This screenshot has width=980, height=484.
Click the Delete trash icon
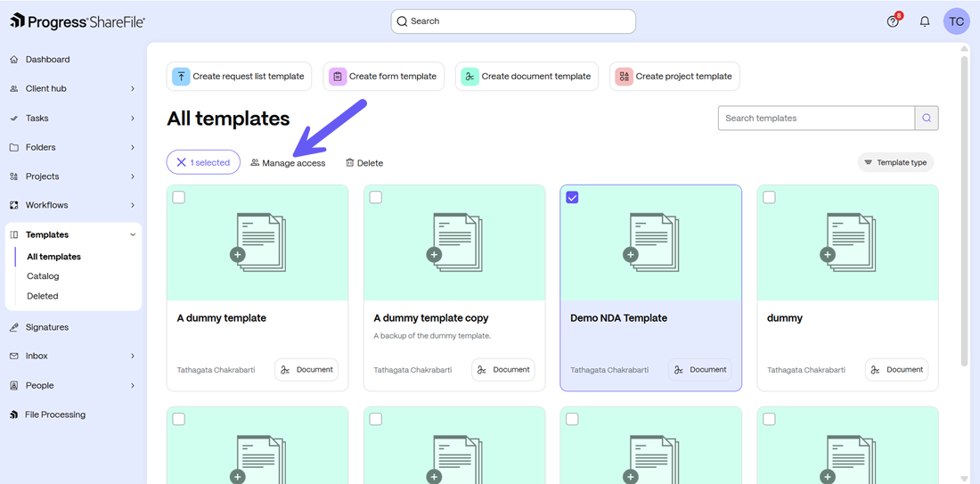coord(350,162)
